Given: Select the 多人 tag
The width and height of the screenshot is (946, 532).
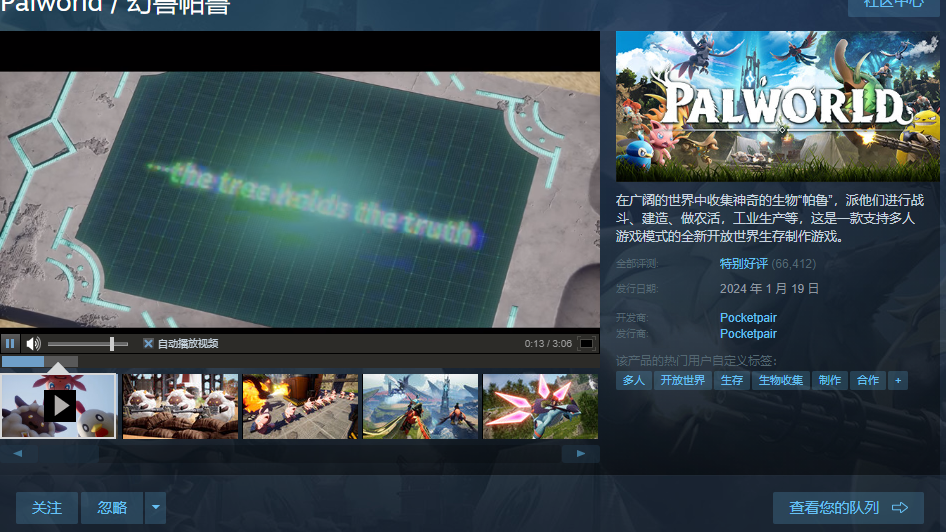Looking at the screenshot, I should click(633, 381).
